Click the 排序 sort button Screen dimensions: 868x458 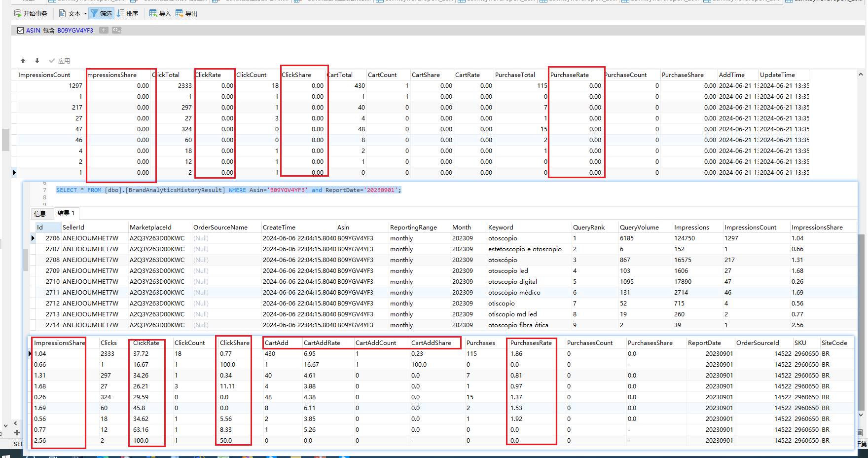click(127, 13)
